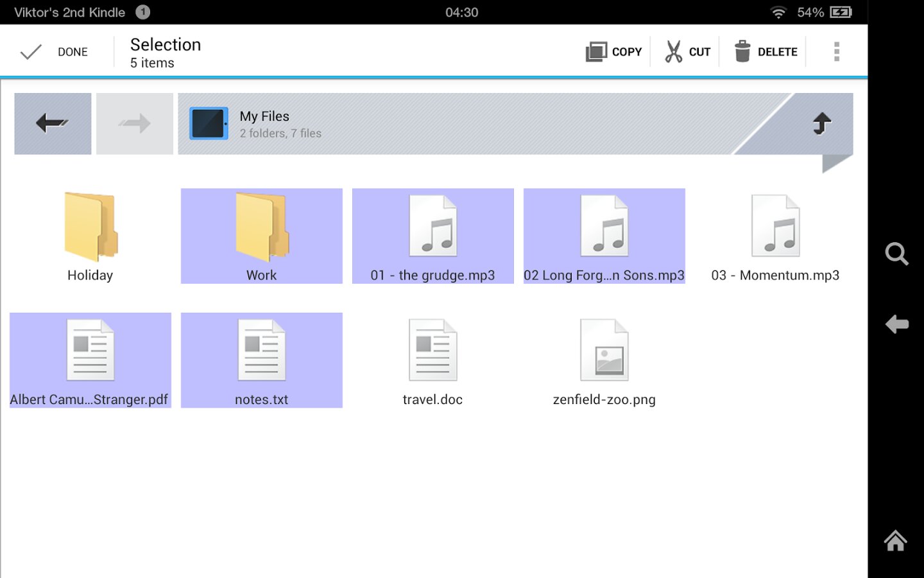The width and height of the screenshot is (924, 578).
Task: Open search from the side bar
Action: tap(896, 254)
